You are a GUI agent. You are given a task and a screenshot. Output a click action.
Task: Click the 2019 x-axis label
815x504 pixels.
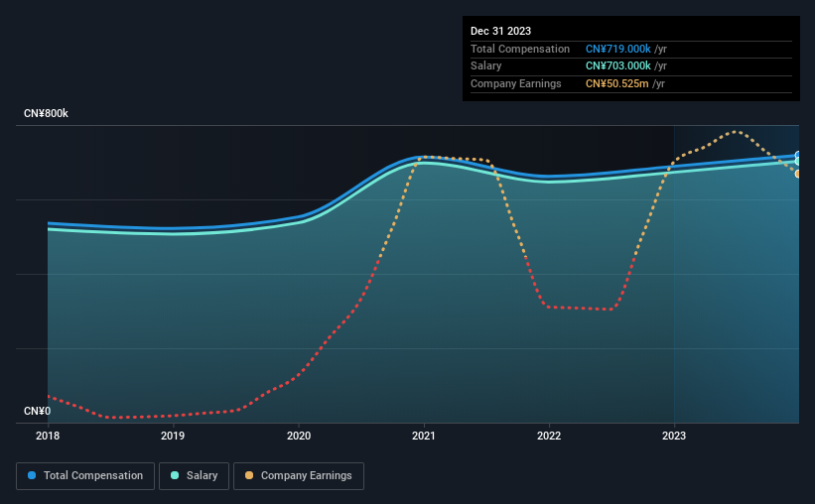click(x=173, y=436)
